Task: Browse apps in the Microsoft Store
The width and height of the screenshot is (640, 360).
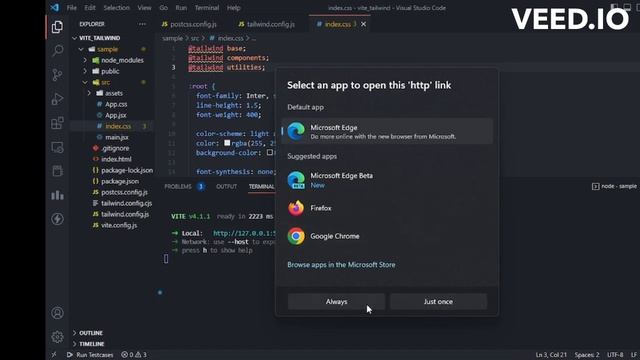Action: coord(341,264)
